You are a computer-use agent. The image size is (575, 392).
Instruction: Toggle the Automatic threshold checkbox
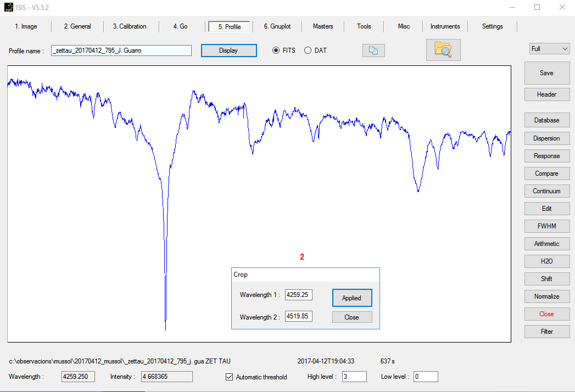click(x=230, y=377)
